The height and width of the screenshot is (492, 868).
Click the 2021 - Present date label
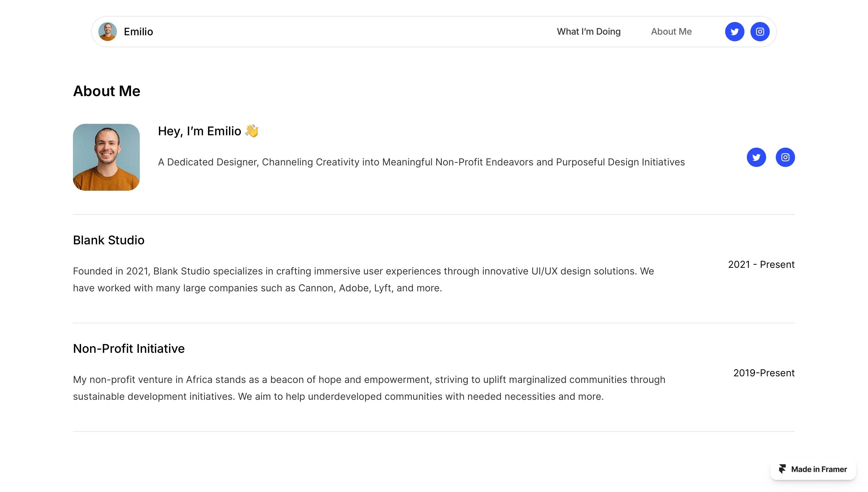(761, 264)
